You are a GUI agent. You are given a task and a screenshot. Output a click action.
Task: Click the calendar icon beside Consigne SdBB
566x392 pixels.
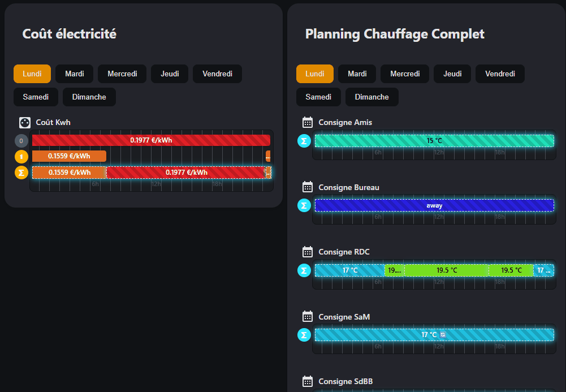click(x=308, y=381)
